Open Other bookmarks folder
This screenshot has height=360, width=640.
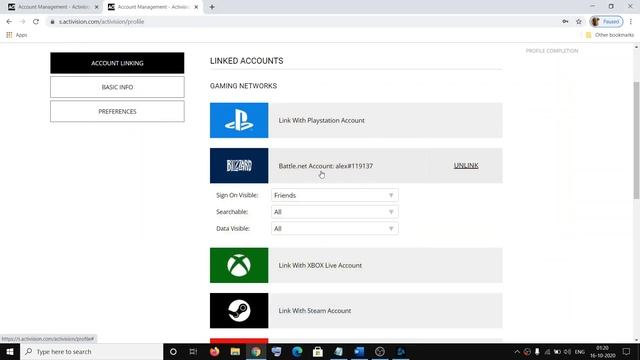(610, 35)
